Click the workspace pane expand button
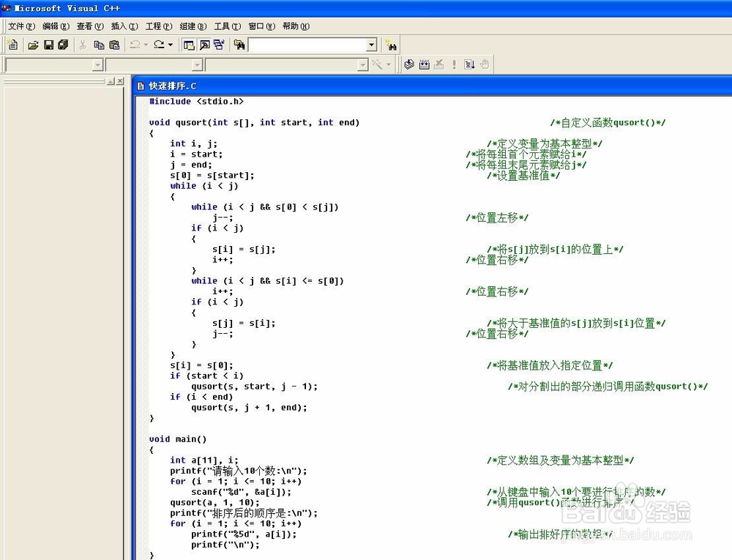732x560 pixels. pyautogui.click(x=111, y=81)
